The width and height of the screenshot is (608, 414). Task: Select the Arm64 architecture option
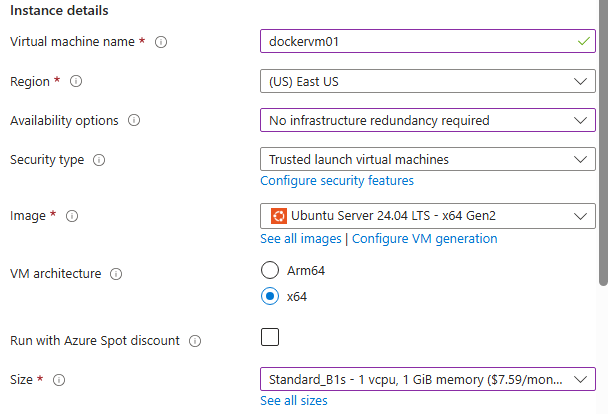(x=269, y=270)
